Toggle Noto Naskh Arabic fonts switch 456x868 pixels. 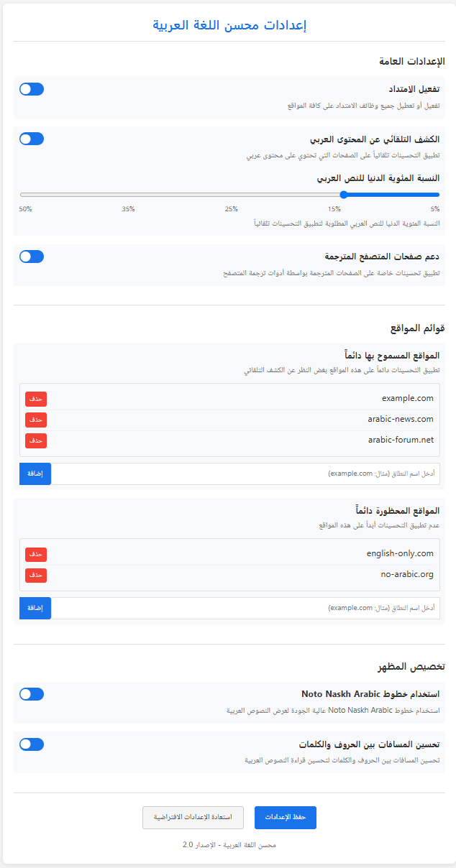[x=32, y=694]
